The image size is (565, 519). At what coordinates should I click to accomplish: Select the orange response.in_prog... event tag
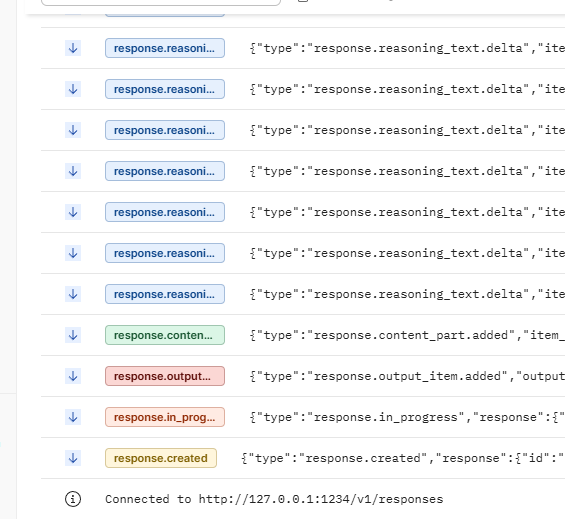pos(165,417)
